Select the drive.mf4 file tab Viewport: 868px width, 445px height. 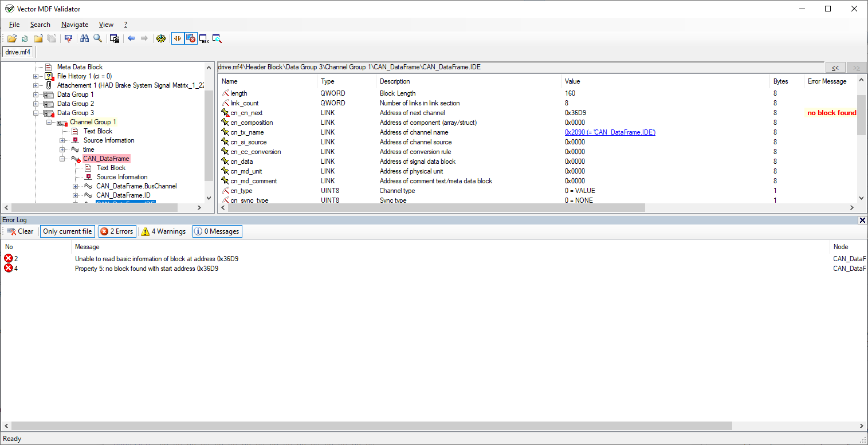click(x=17, y=52)
